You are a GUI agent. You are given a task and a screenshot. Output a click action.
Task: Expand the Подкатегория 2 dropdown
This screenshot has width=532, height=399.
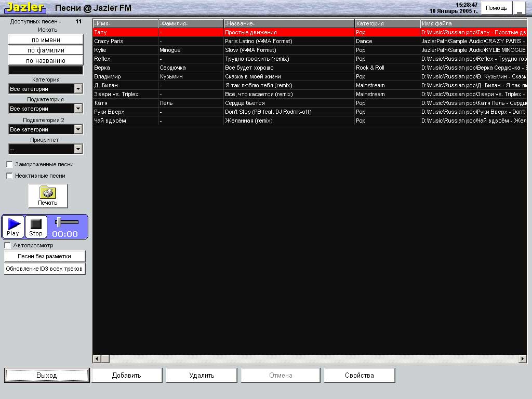point(78,129)
